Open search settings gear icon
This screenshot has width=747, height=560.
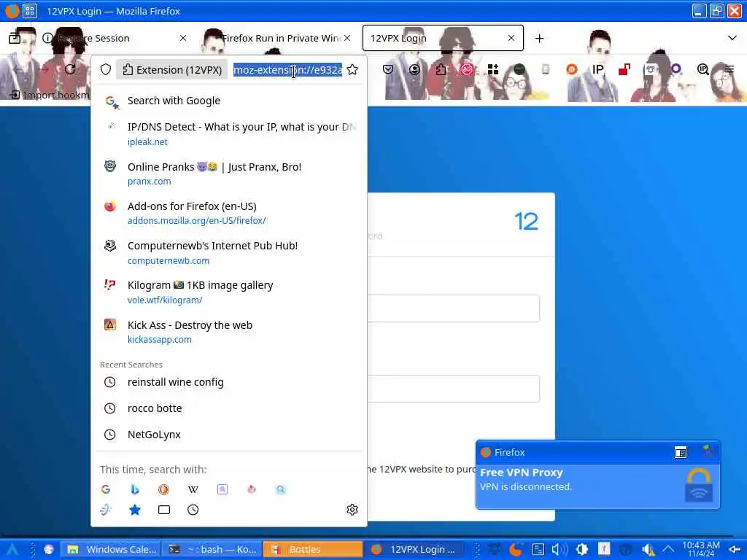coord(352,510)
